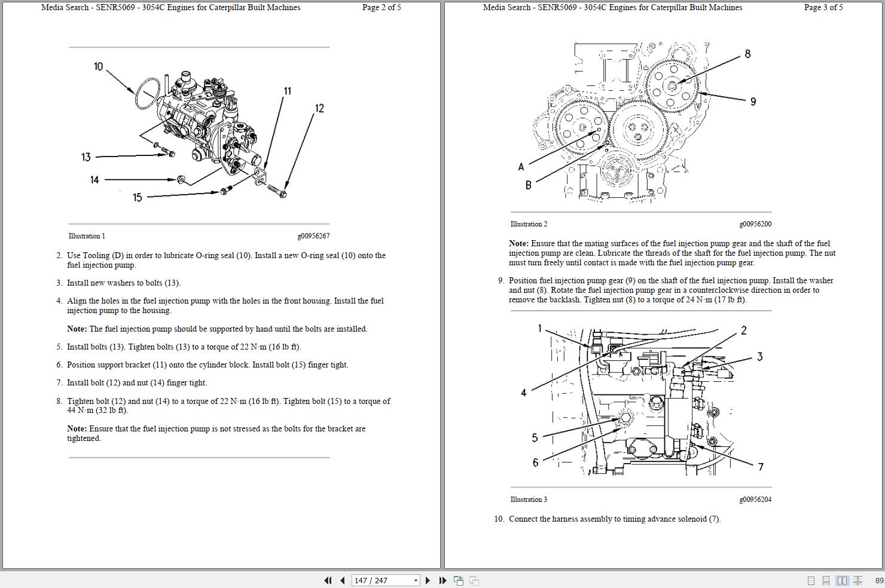Screen dimensions: 885x588
Task: Click the 89% zoom indicator
Action: 880,580
